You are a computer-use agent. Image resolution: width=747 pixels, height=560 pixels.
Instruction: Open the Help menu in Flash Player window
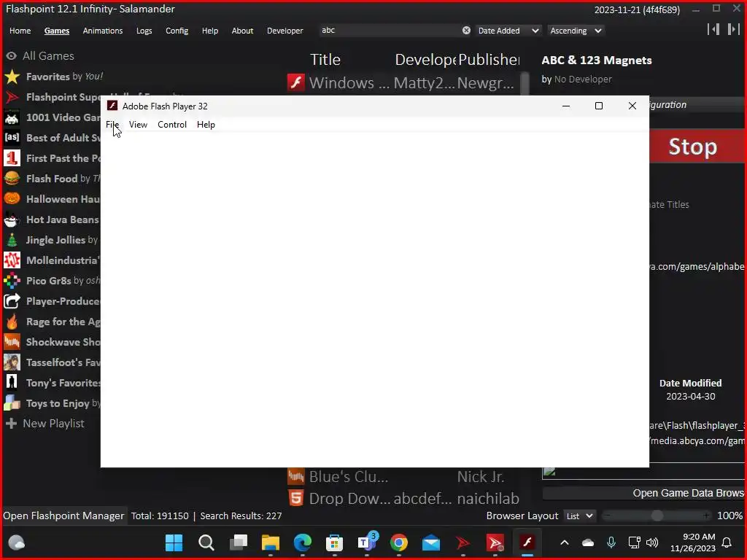206,125
